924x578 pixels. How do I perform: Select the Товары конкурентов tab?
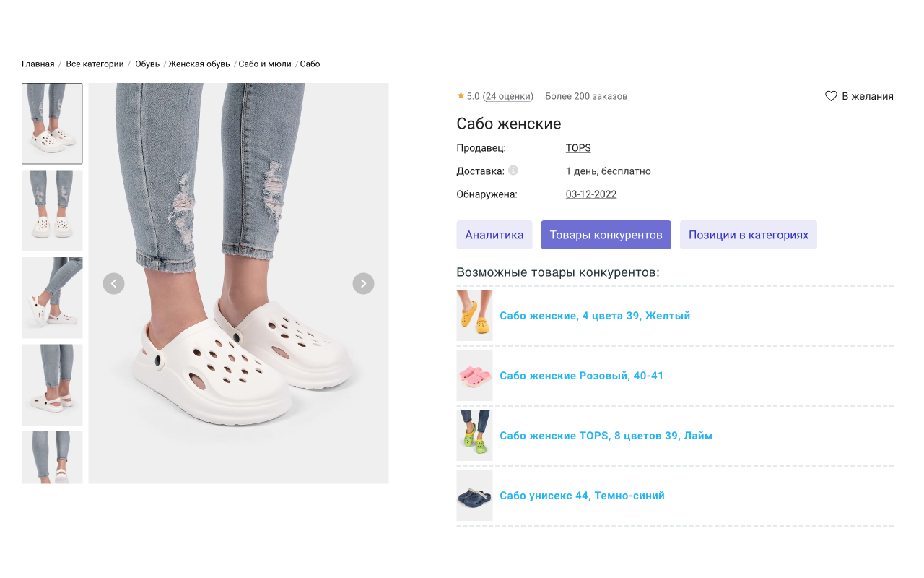tap(606, 235)
